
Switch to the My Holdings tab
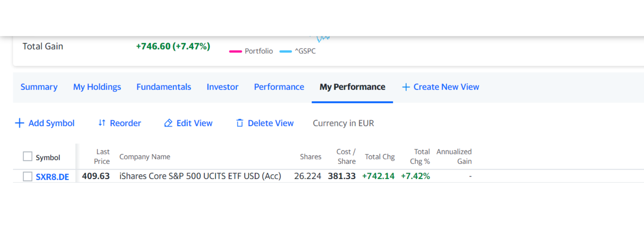pyautogui.click(x=97, y=87)
